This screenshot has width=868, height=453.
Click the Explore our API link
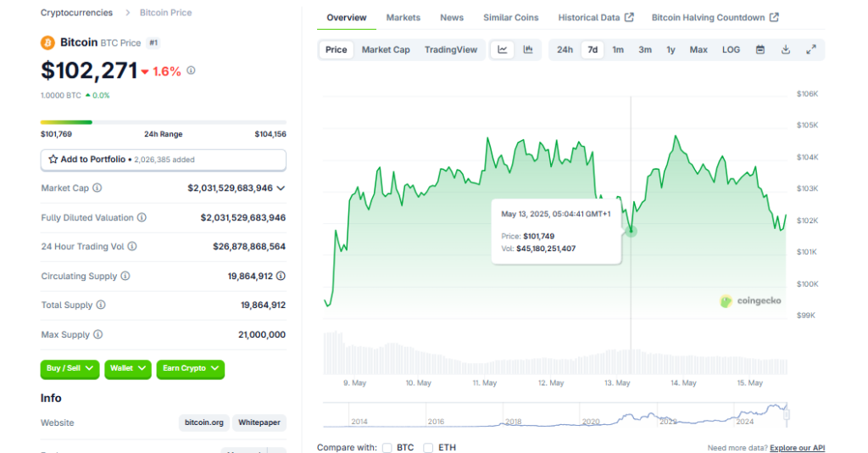click(x=797, y=447)
